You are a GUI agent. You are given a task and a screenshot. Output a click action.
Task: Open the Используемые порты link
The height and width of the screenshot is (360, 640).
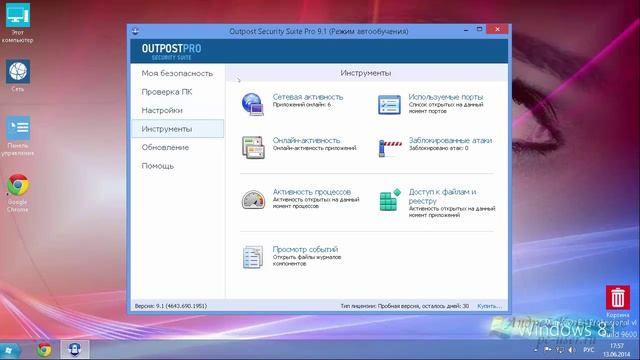point(445,97)
